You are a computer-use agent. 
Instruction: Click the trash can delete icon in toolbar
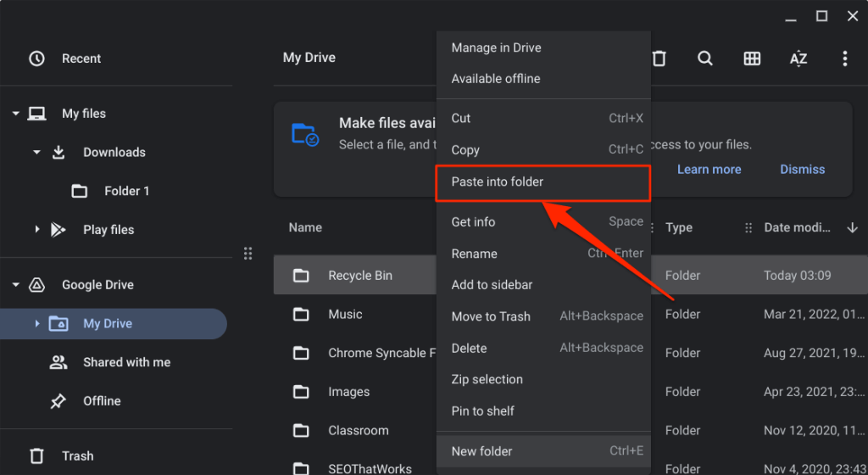click(659, 59)
